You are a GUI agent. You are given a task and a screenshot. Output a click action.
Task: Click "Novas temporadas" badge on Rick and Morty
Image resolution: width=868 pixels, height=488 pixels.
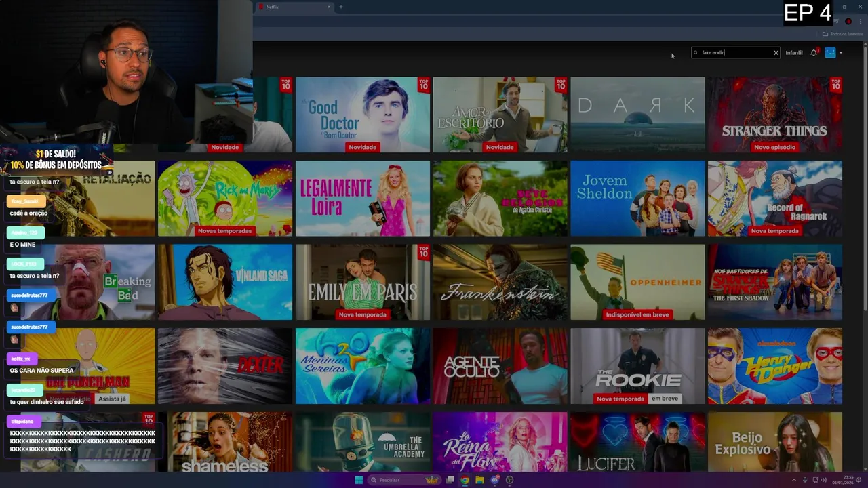(x=224, y=231)
